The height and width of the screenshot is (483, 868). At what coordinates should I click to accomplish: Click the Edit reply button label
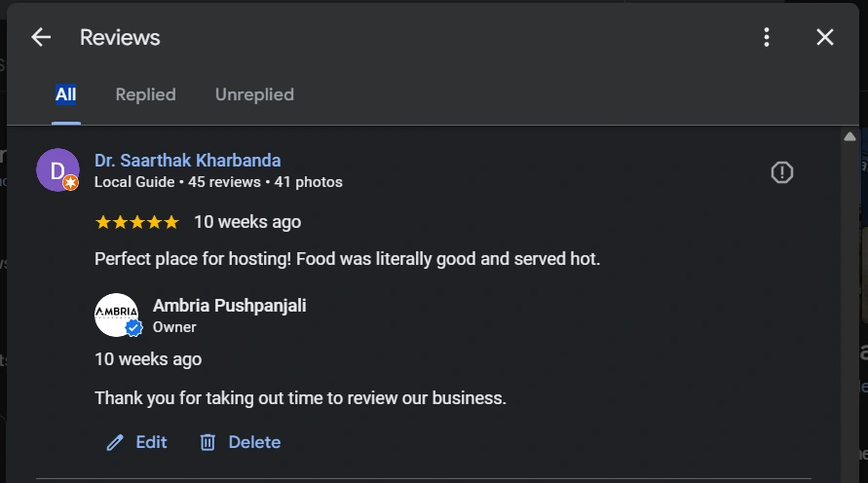coord(151,442)
